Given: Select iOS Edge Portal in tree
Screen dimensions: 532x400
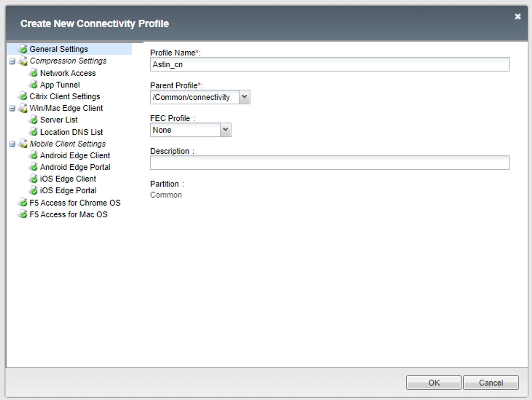Looking at the screenshot, I should (x=68, y=190).
